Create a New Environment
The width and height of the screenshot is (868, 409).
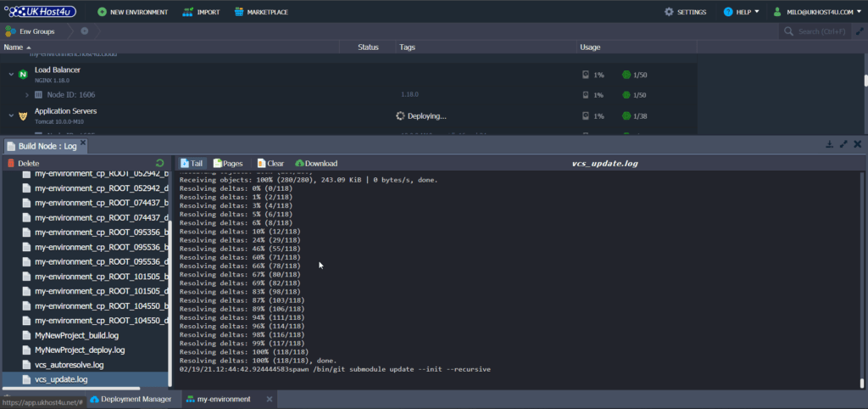[133, 12]
